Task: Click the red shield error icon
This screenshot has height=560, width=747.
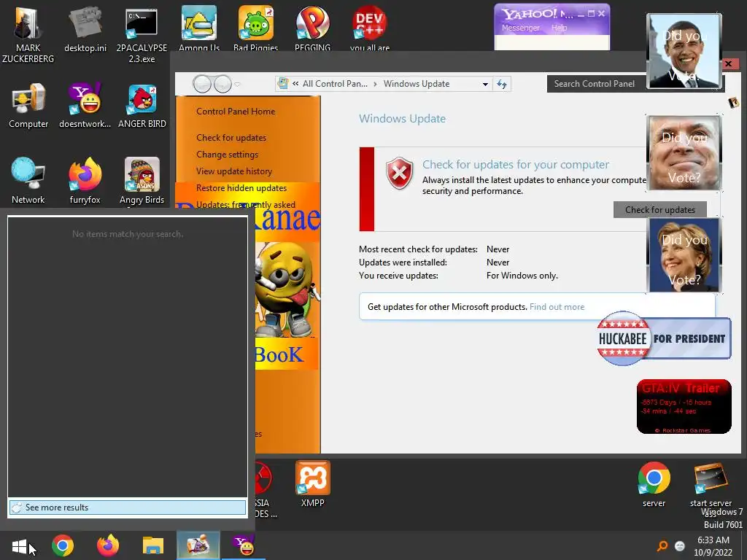Action: tap(399, 173)
